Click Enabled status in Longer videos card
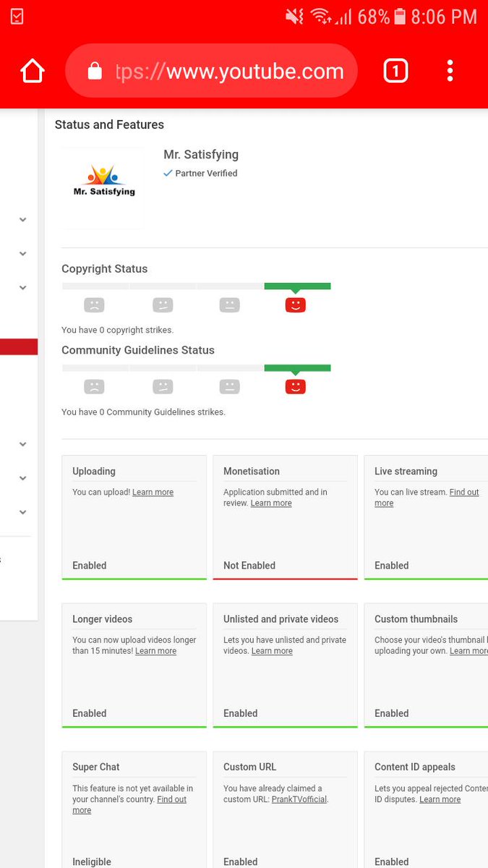This screenshot has width=488, height=868. tap(90, 713)
